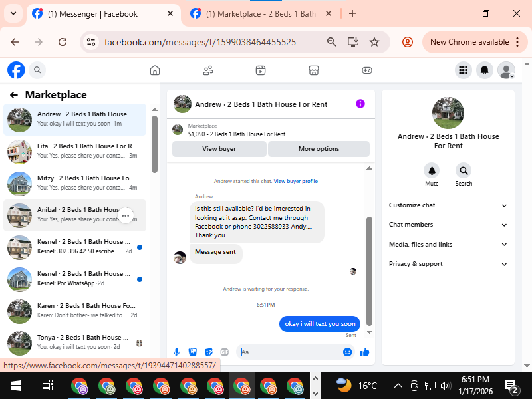Open Windows Task View
Screen dimensions: 532x399
47,386
